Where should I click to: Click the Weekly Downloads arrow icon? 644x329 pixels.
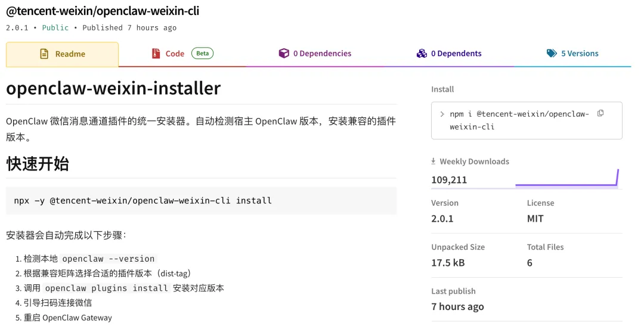click(434, 162)
